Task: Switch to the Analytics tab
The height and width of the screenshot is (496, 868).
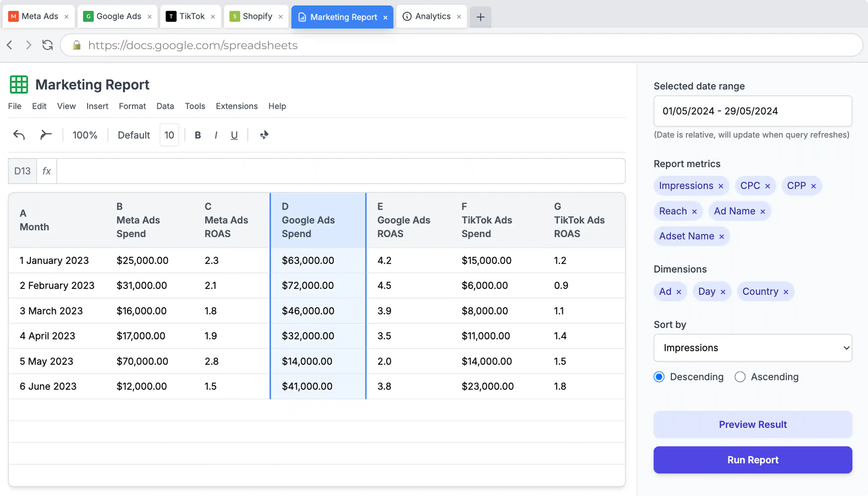Action: pyautogui.click(x=431, y=16)
